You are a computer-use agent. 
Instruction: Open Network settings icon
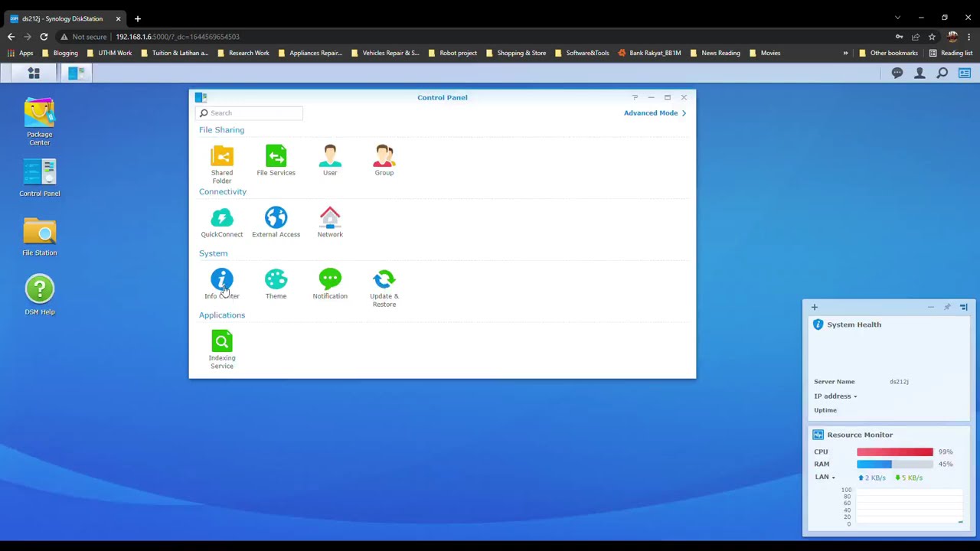pyautogui.click(x=330, y=222)
